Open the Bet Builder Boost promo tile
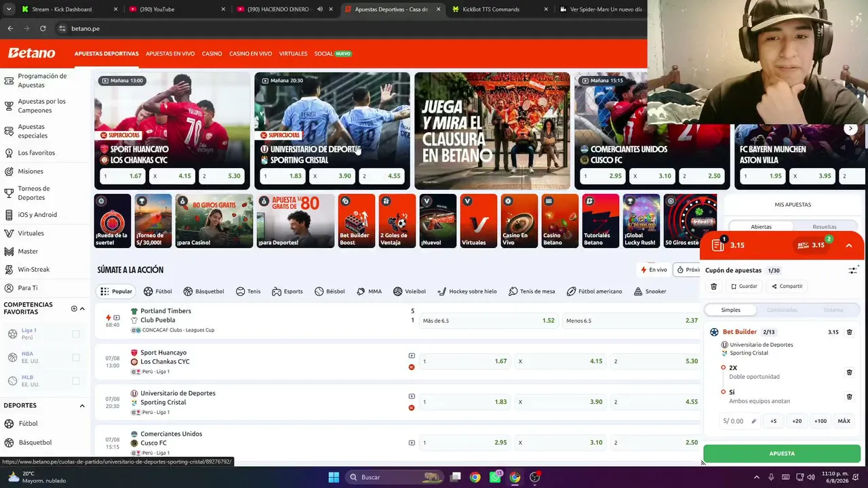The width and height of the screenshot is (868, 488). (357, 221)
